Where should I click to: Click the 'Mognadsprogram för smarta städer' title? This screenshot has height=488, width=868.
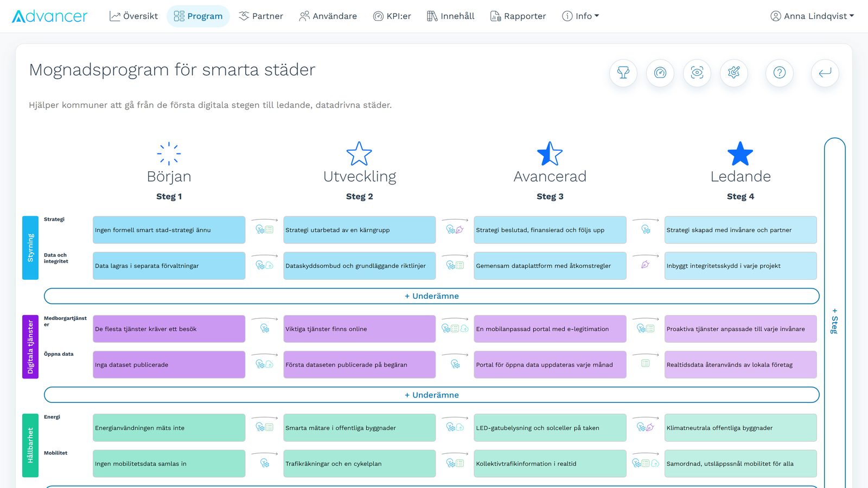172,70
